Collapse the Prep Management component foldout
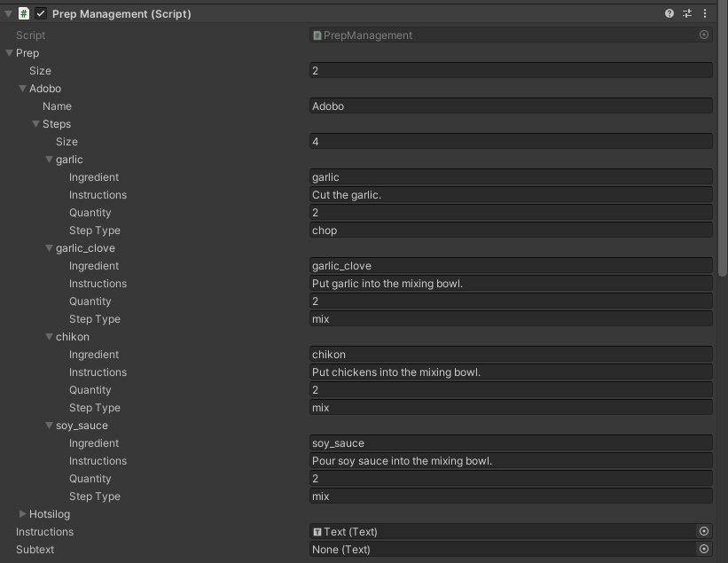This screenshot has width=728, height=563. tap(8, 13)
